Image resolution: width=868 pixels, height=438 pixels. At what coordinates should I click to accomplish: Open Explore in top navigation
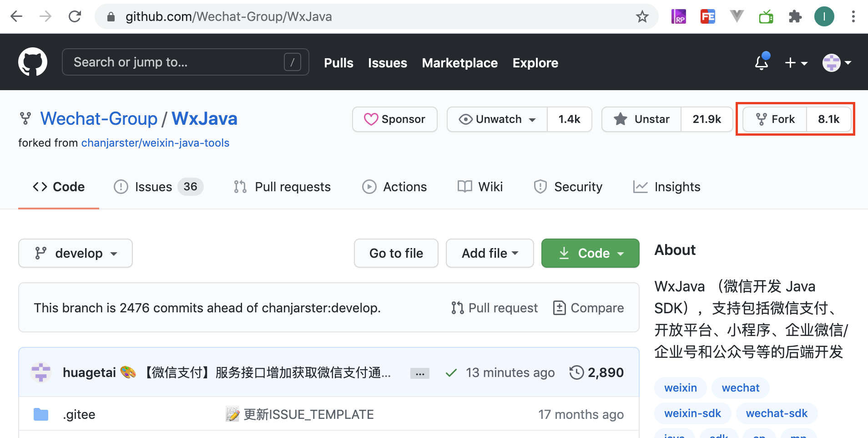point(535,63)
